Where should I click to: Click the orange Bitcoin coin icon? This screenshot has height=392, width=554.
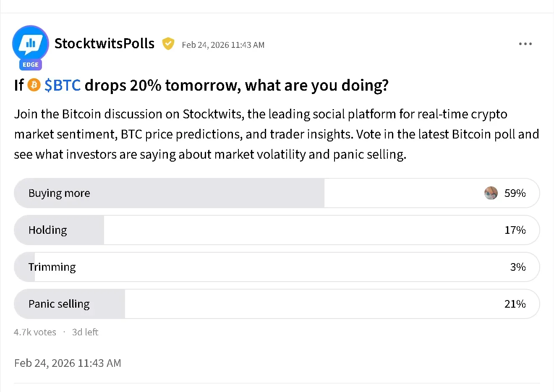34,85
